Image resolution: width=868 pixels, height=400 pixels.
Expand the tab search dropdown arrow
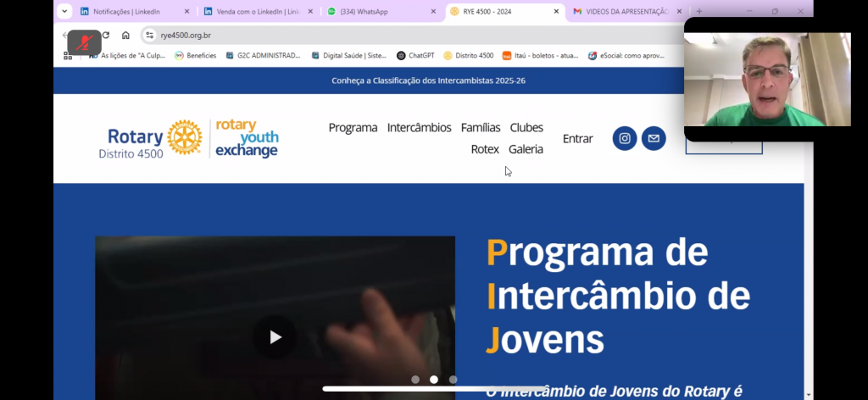(x=64, y=12)
